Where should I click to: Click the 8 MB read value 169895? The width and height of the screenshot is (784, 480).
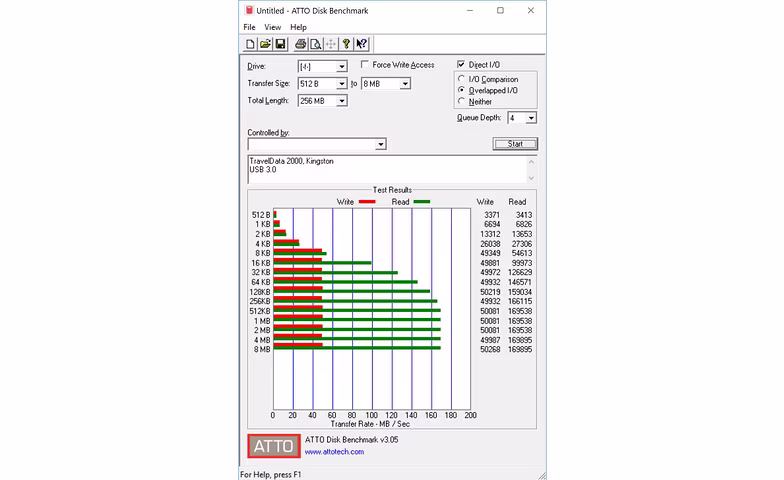click(520, 350)
